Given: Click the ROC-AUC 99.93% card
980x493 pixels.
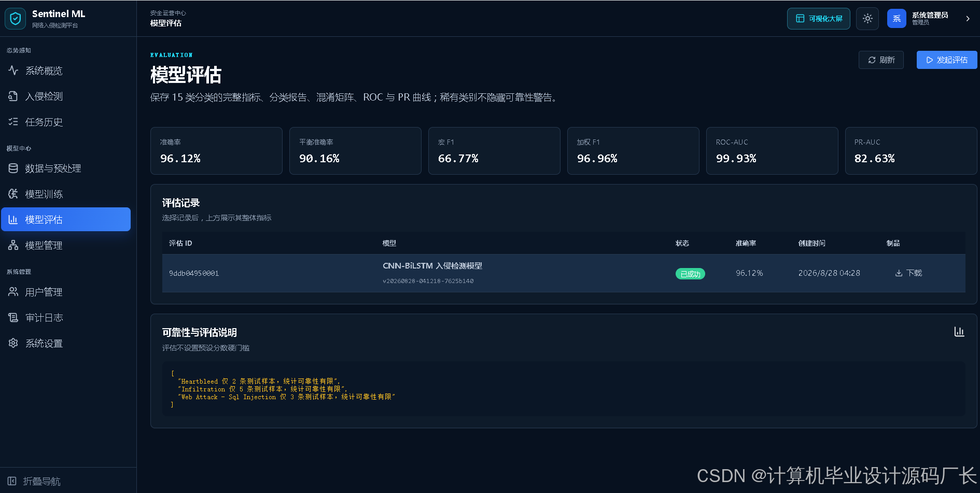Looking at the screenshot, I should [772, 151].
